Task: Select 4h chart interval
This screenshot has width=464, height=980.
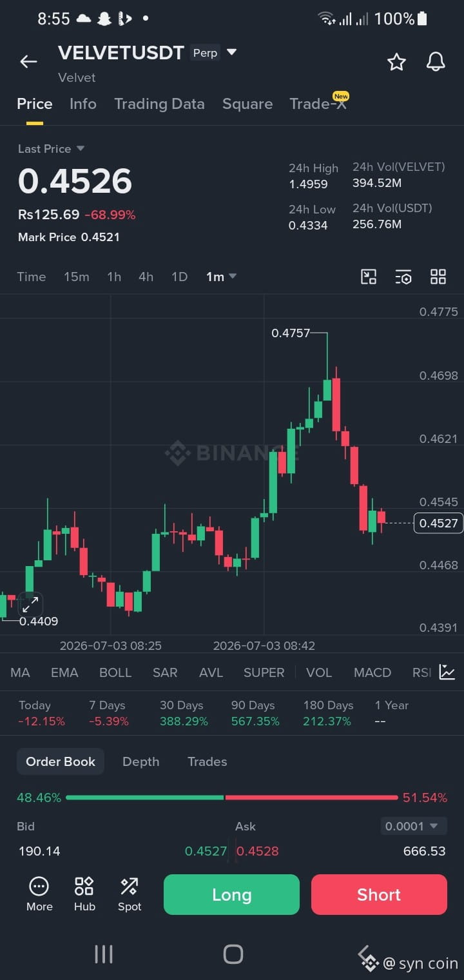Action: tap(146, 277)
